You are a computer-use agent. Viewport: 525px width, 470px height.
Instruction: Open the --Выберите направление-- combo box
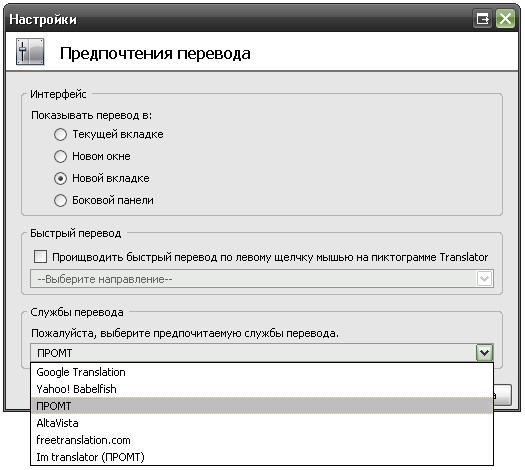(x=262, y=279)
